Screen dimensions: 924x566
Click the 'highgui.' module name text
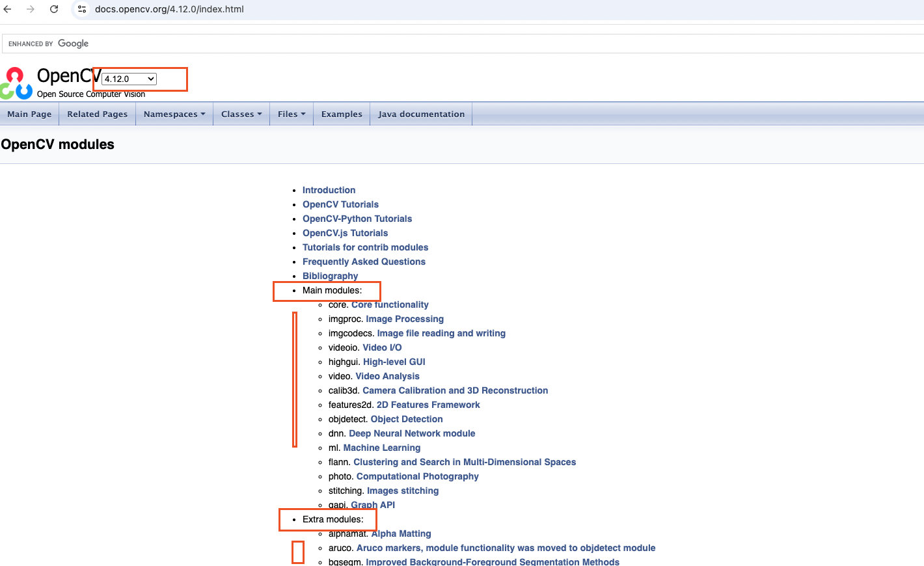pos(344,362)
